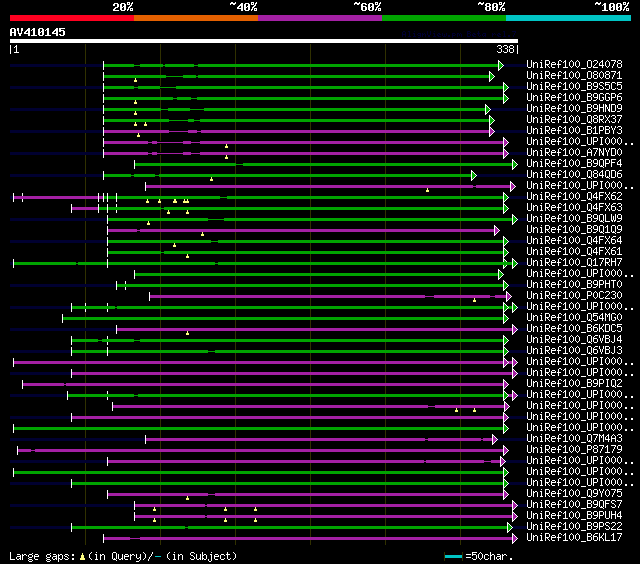The height and width of the screenshot is (564, 640).
Task: Click the cyan ~100% legend color bar
Action: click(x=569, y=18)
